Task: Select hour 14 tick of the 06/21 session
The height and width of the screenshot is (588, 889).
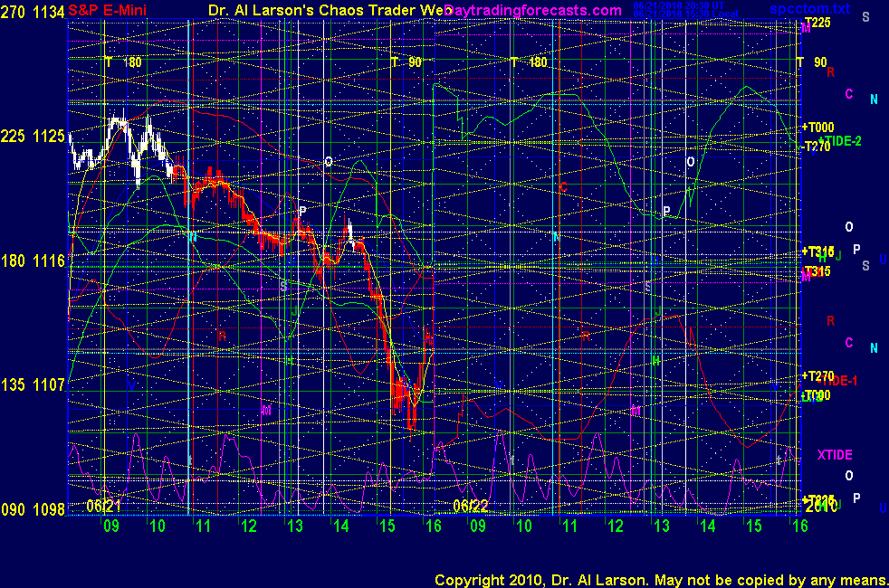Action: [340, 526]
